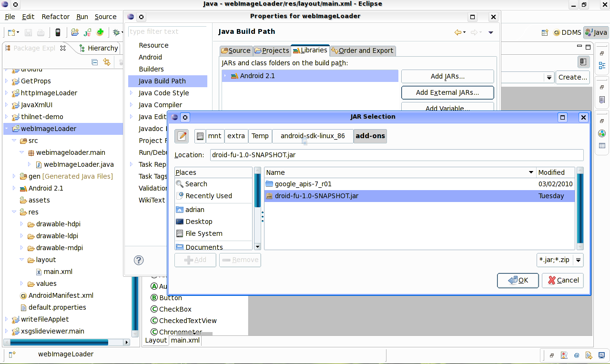Image resolution: width=610 pixels, height=364 pixels.
Task: Click the Declaration icon in status trim
Action: pos(589,355)
